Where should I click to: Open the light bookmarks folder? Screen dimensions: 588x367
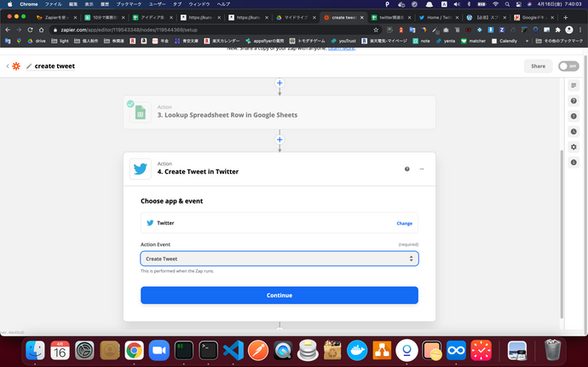click(60, 41)
